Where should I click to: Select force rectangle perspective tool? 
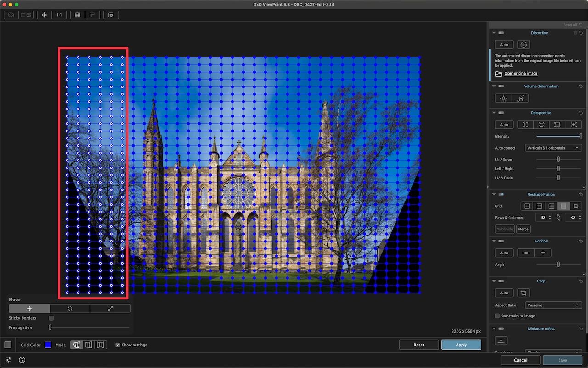point(557,125)
